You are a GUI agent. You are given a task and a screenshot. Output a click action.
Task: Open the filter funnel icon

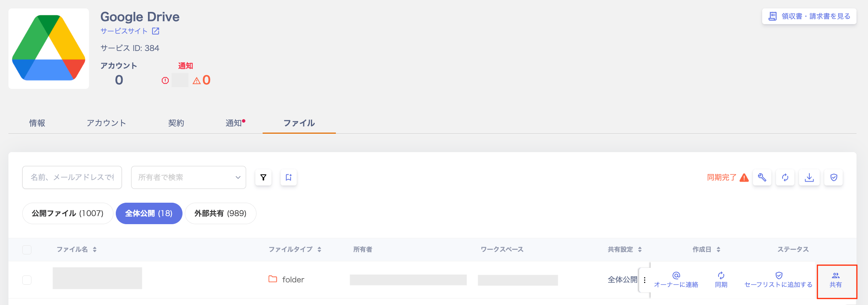(263, 177)
